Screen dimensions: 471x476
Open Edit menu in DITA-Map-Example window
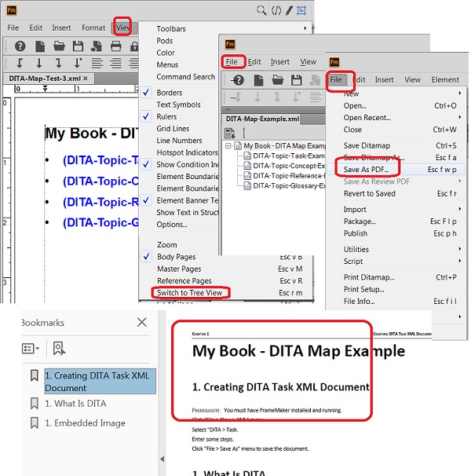[x=254, y=62]
